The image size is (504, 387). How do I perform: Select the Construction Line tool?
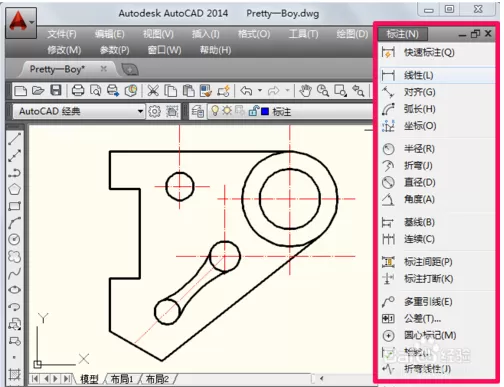(14, 156)
